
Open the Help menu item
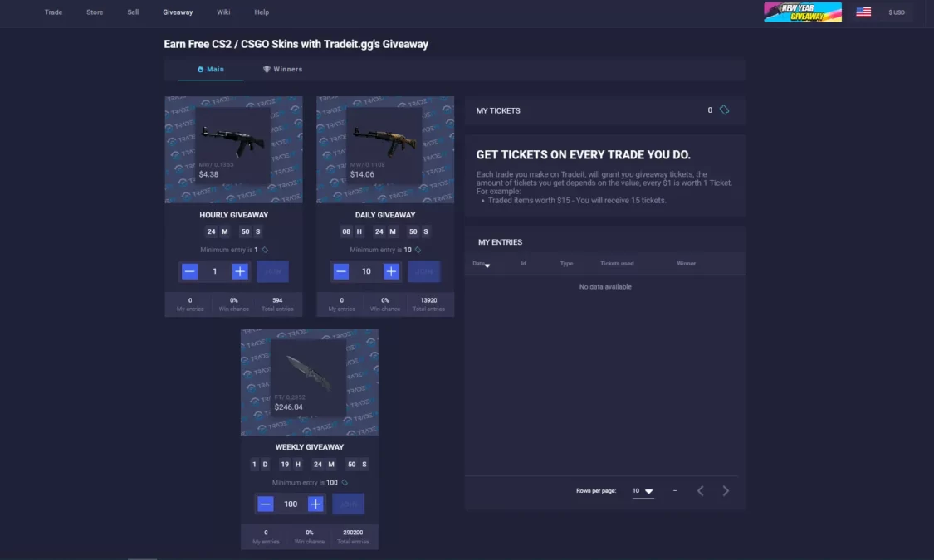(262, 12)
